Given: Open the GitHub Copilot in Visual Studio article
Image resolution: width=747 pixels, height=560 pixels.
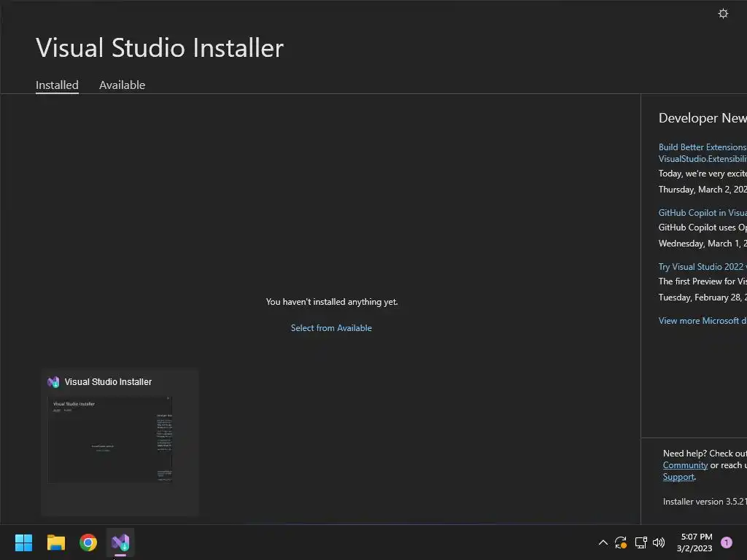Looking at the screenshot, I should [703, 212].
